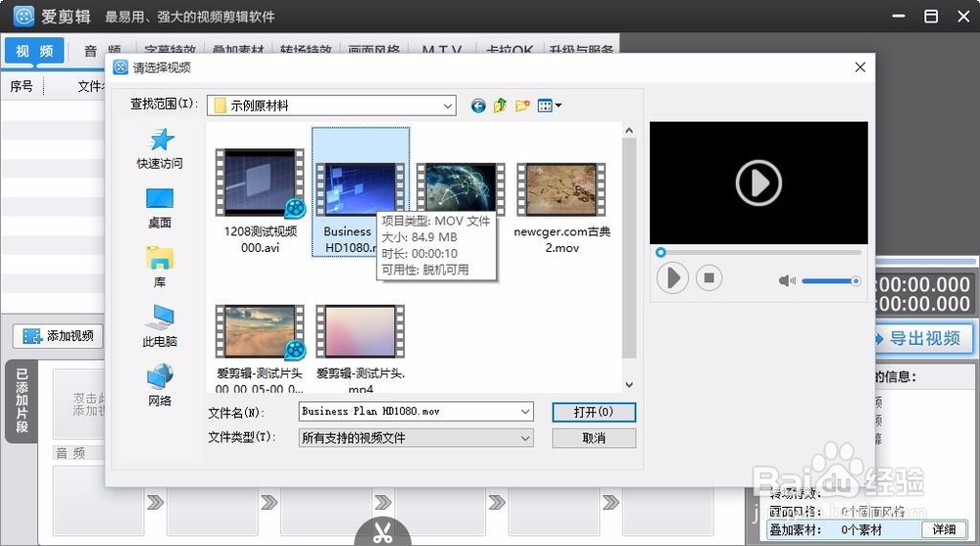Viewport: 980px width, 546px height.
Task: Click the 取消 cancel button
Action: click(594, 438)
